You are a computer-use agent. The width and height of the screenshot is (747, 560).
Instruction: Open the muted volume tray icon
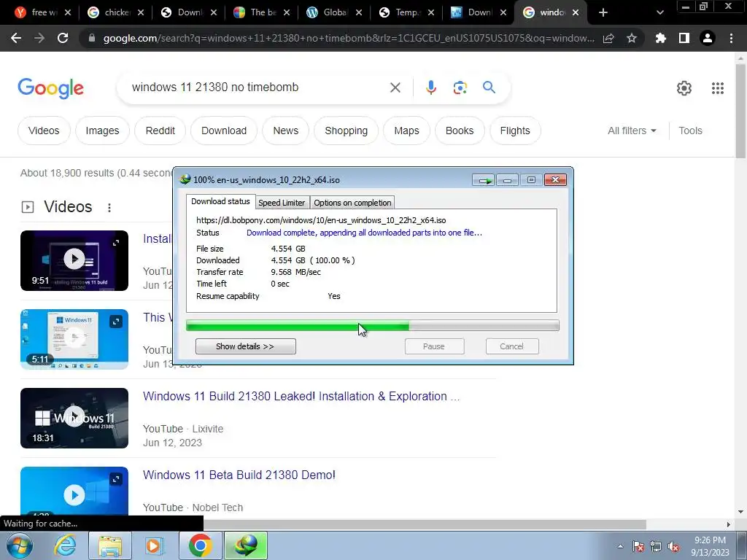(x=673, y=546)
